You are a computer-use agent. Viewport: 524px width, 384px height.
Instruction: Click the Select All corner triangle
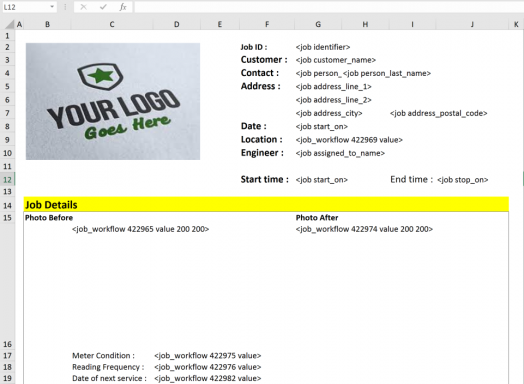pos(10,24)
